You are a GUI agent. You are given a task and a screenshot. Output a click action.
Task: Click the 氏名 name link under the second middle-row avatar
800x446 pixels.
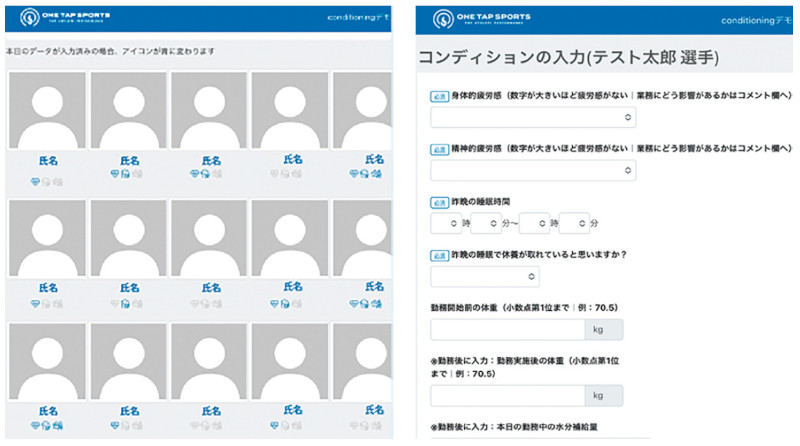point(129,288)
